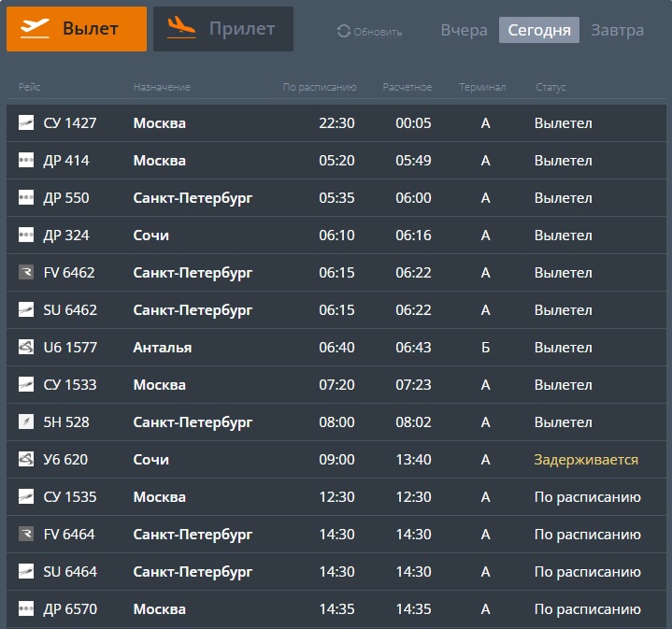Image resolution: width=672 pixels, height=629 pixels.
Task: Click the refresh icon next to Обновить
Action: (343, 32)
